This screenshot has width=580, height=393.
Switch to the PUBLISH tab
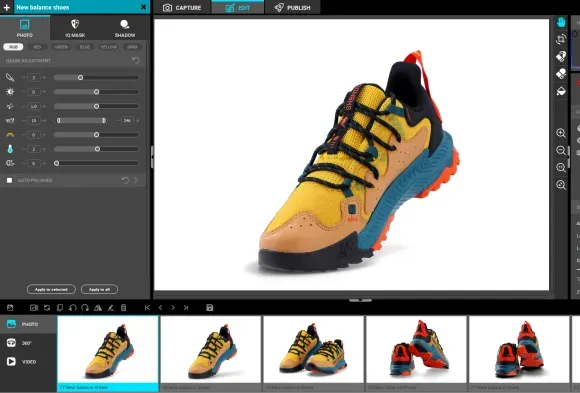pos(293,7)
